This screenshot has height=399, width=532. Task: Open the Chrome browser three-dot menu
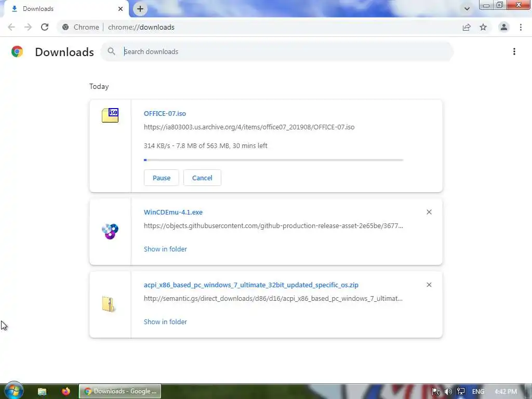pos(521,27)
